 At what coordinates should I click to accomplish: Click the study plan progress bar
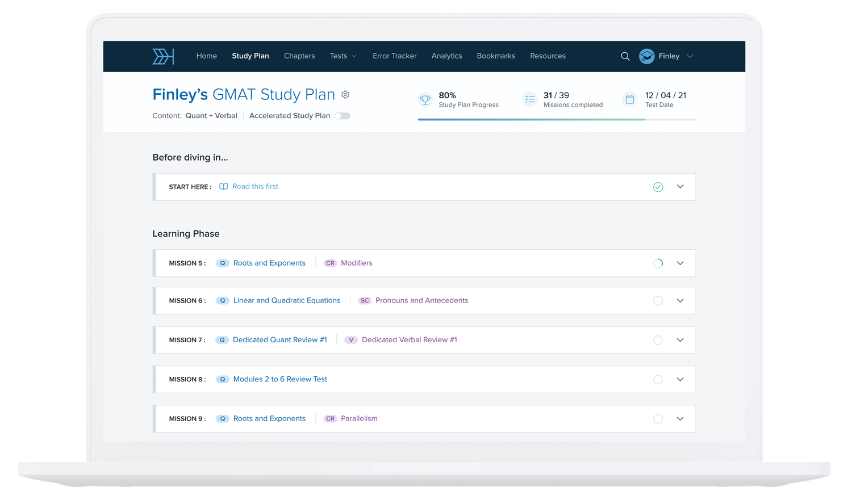point(557,120)
